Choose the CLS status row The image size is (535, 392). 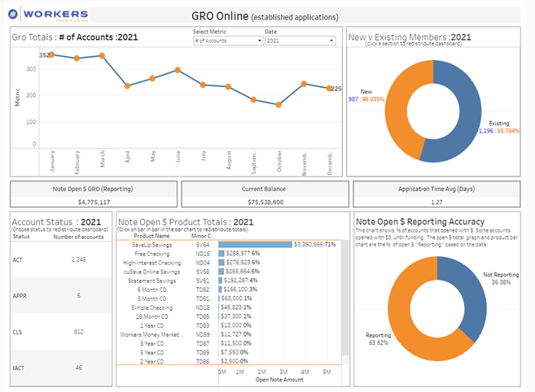[57, 332]
